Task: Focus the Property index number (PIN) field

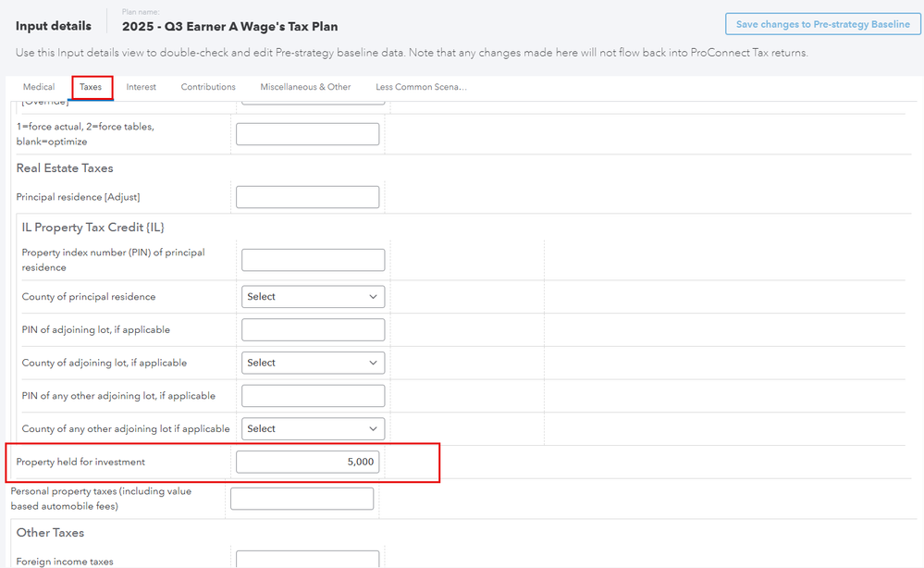Action: click(x=313, y=260)
